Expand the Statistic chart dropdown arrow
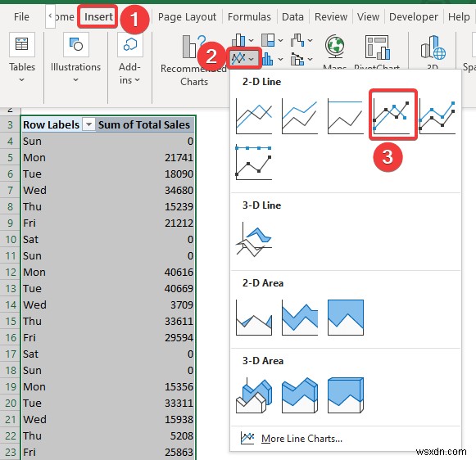The width and height of the screenshot is (476, 460). coord(281,59)
